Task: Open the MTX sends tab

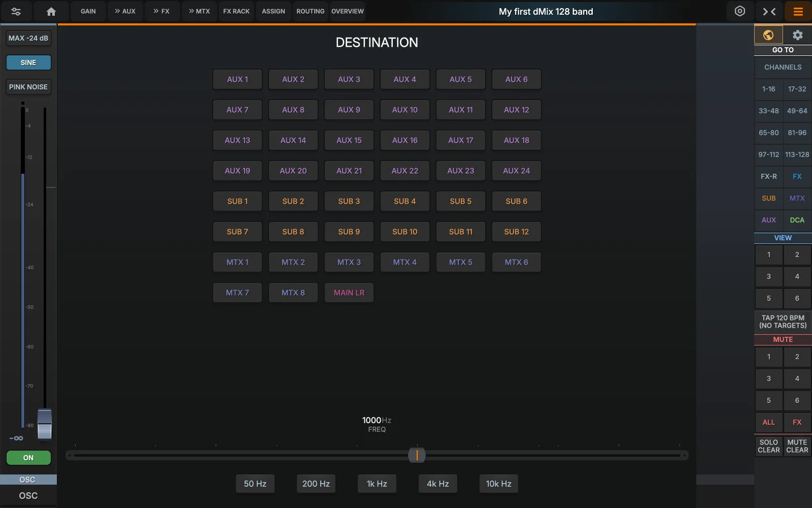Action: tap(199, 11)
